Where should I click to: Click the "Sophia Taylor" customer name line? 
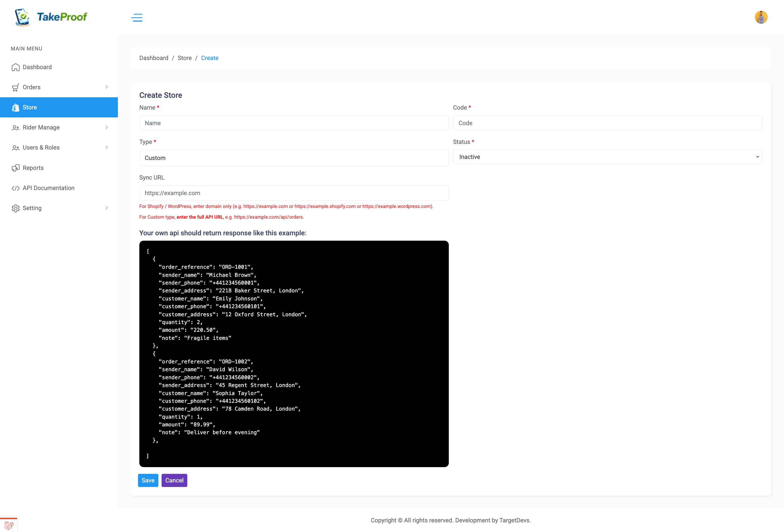click(x=211, y=393)
